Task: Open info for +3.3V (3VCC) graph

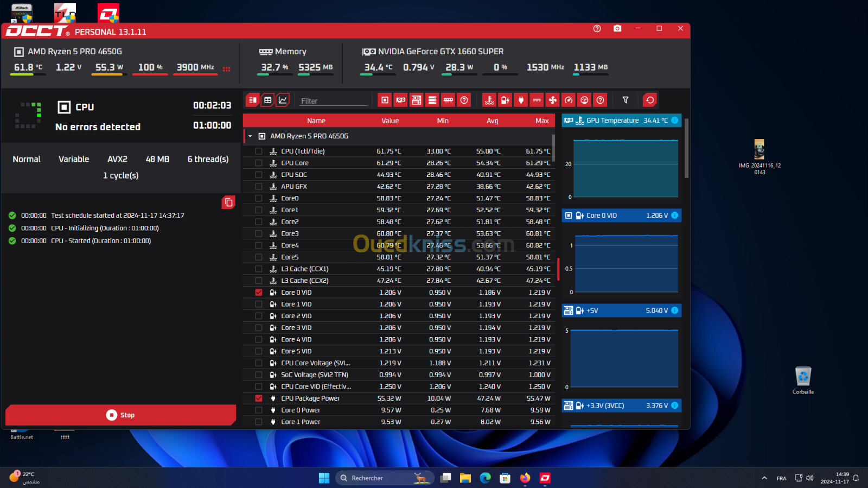Action: coord(674,405)
